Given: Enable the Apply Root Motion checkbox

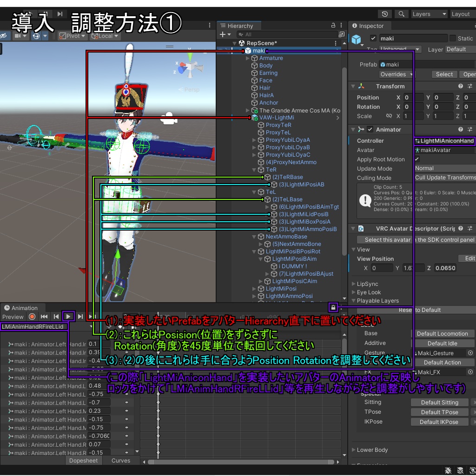Looking at the screenshot, I should point(417,159).
